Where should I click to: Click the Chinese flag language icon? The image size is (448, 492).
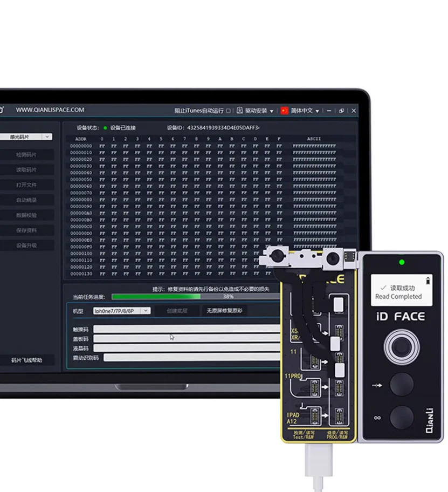[x=284, y=111]
